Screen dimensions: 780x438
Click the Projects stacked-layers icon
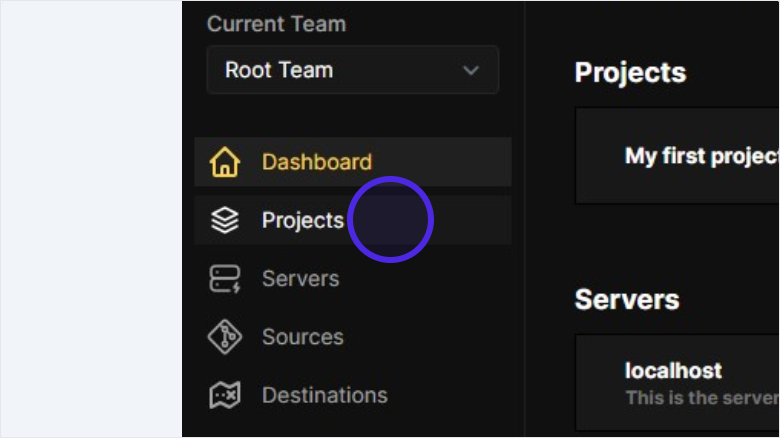(225, 220)
